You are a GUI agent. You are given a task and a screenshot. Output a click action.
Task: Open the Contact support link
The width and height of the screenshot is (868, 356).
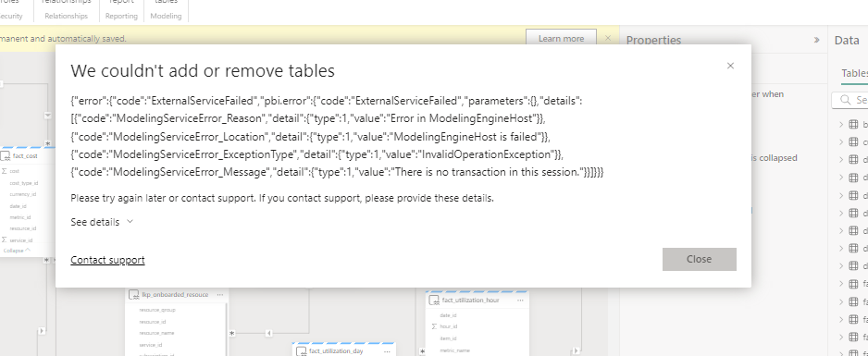107,260
